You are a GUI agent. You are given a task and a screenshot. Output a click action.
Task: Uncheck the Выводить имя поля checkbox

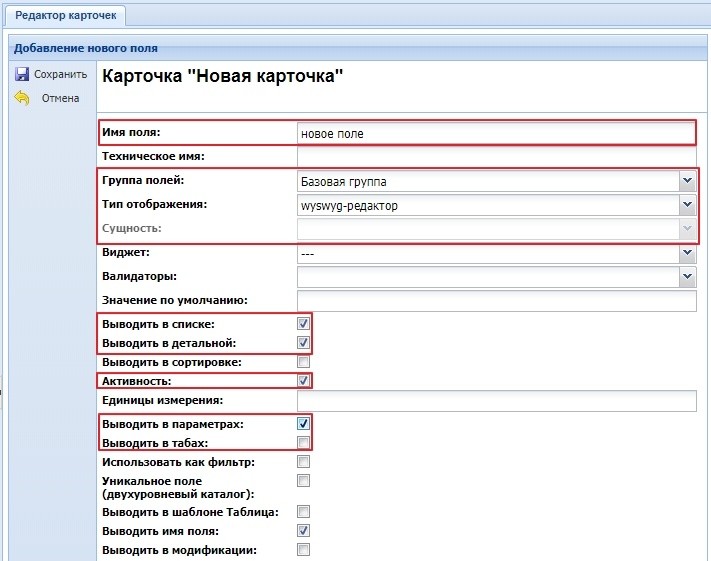pos(303,530)
